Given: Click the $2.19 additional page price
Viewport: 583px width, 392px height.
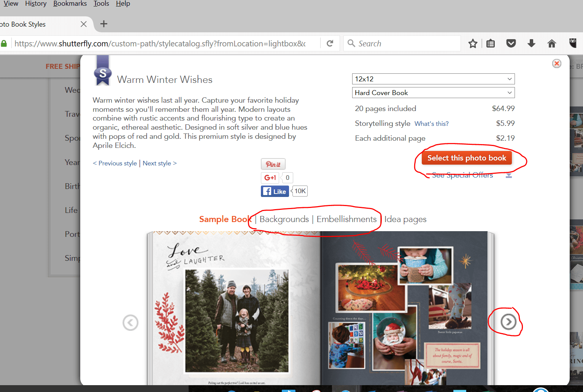Looking at the screenshot, I should point(505,138).
